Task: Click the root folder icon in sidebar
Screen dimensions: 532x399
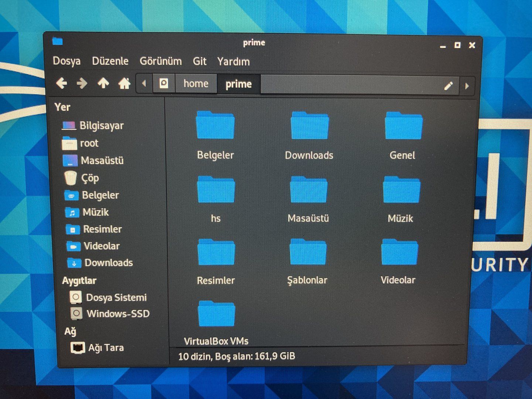Action: coord(69,143)
